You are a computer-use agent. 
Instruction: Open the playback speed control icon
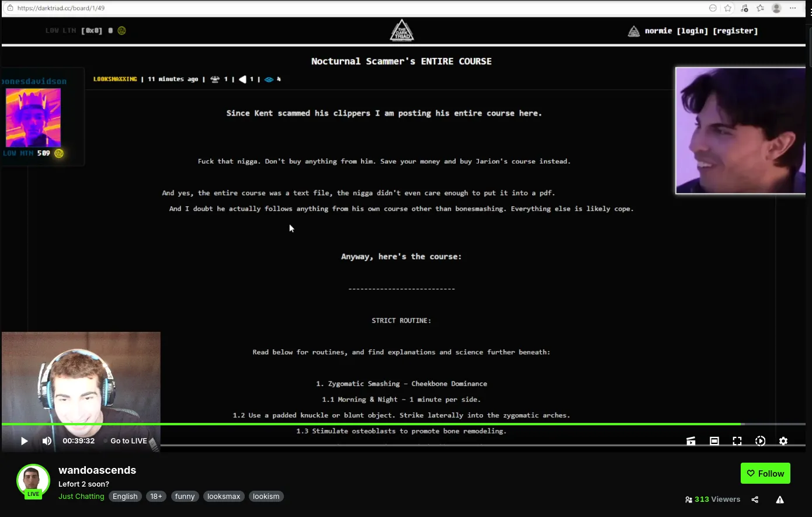click(x=760, y=441)
